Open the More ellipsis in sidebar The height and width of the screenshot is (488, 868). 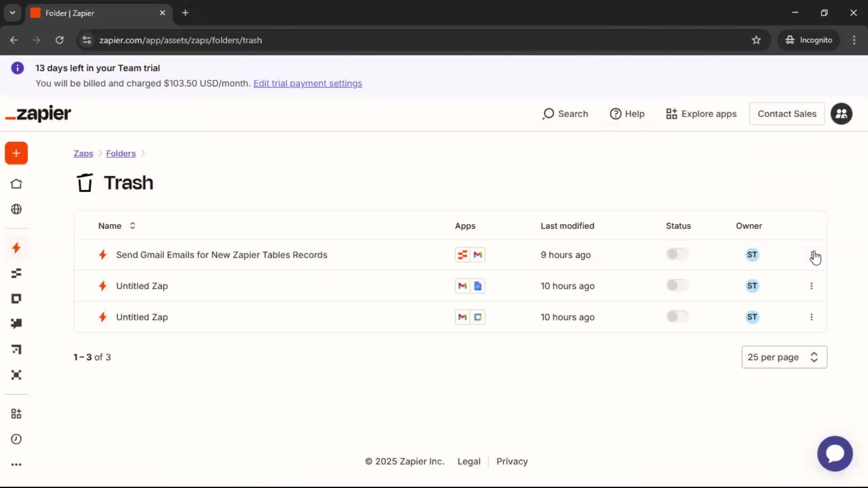tap(16, 465)
